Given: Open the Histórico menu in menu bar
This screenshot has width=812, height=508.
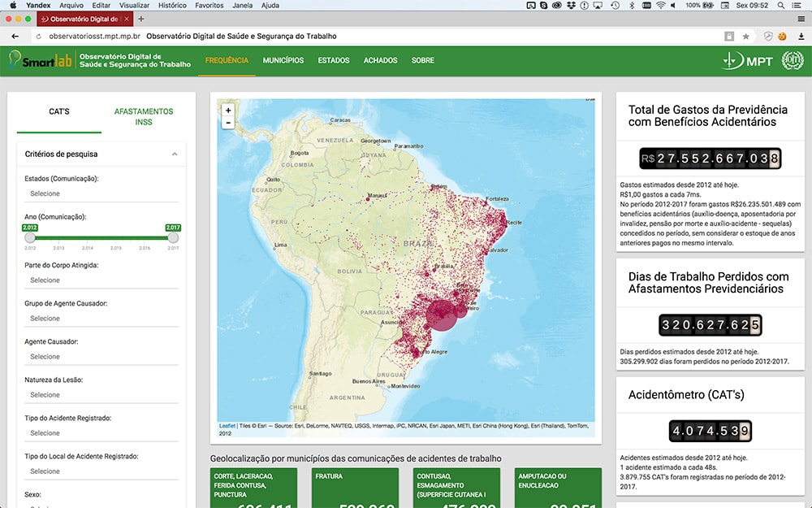Looking at the screenshot, I should click(172, 5).
